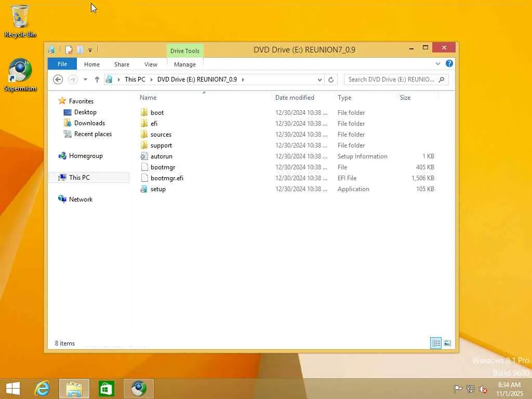Sort files by the Size column
This screenshot has width=532, height=399.
[x=405, y=97]
